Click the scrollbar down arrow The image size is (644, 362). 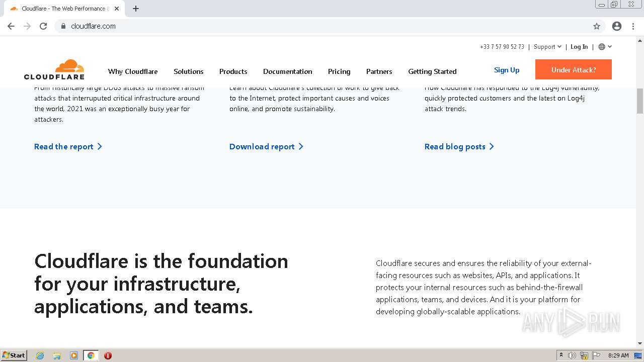pyautogui.click(x=640, y=343)
